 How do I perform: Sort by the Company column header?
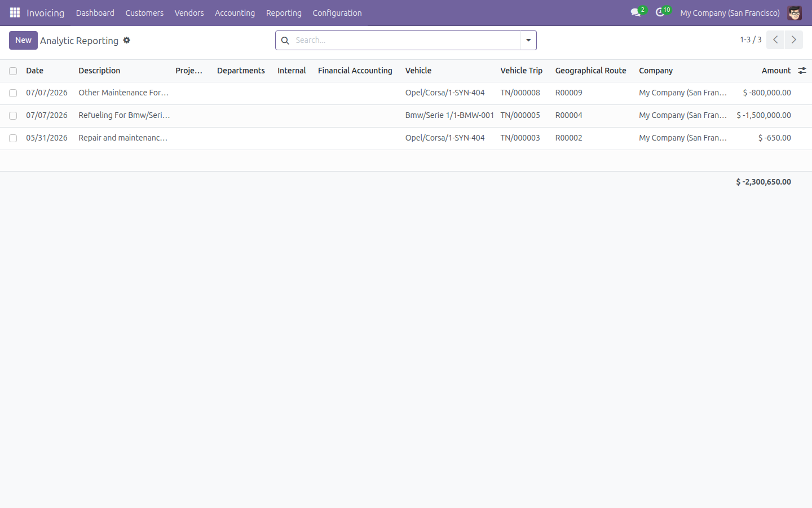point(656,71)
